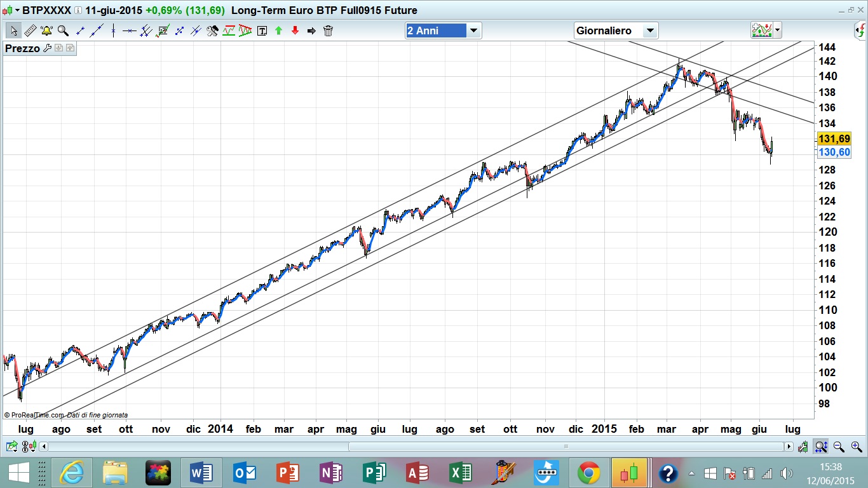868x488 pixels.
Task: Click scrollbar right arrow below chart
Action: click(789, 447)
